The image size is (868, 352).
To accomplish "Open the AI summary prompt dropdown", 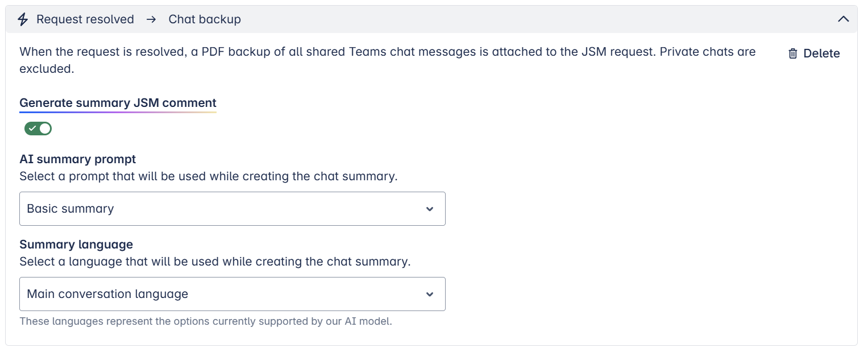I will tap(232, 209).
